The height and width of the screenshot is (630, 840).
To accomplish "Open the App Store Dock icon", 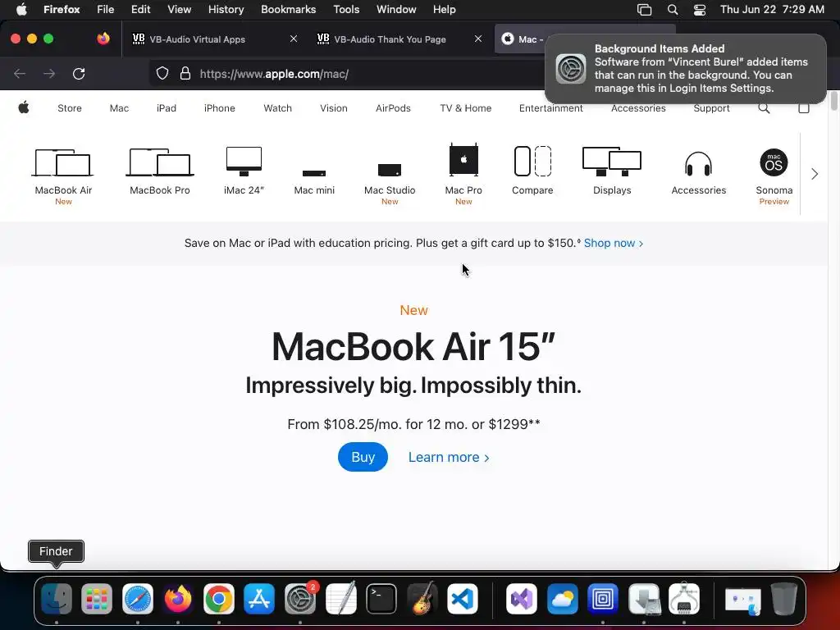I will click(259, 598).
